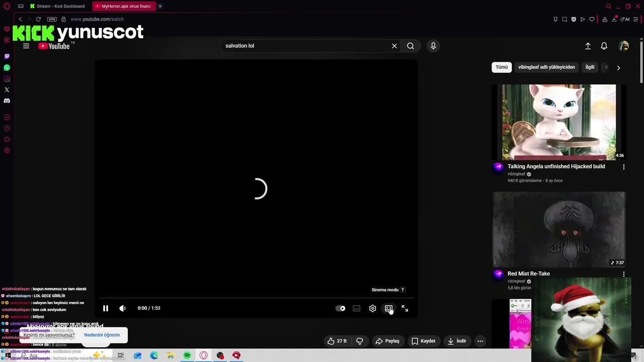Viewport: 644px width, 362px height.
Task: Open options for Talking Angela video
Action: click(x=624, y=167)
